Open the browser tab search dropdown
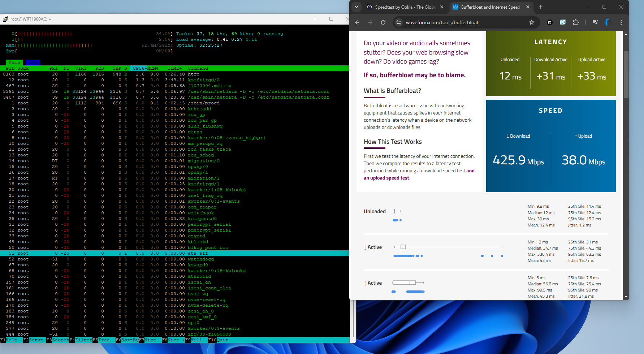 [x=356, y=7]
